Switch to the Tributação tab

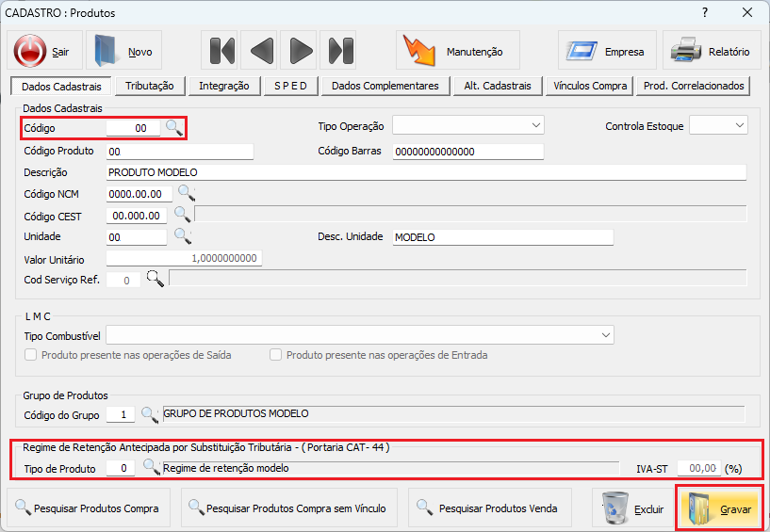(149, 86)
